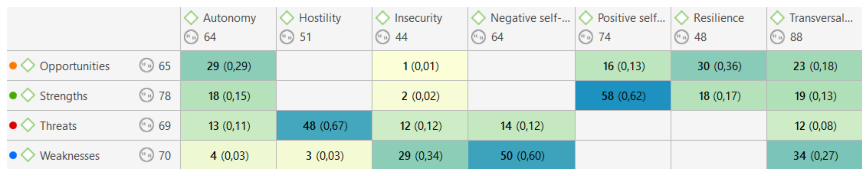
Task: Click the Weaknesses–Transversal cell showing 34
Action: click(x=814, y=156)
